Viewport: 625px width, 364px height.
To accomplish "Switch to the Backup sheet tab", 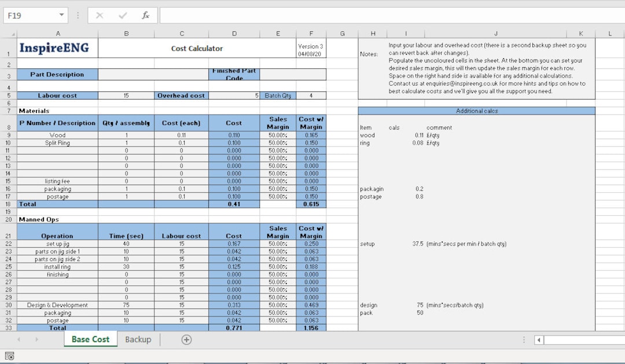I will click(138, 340).
